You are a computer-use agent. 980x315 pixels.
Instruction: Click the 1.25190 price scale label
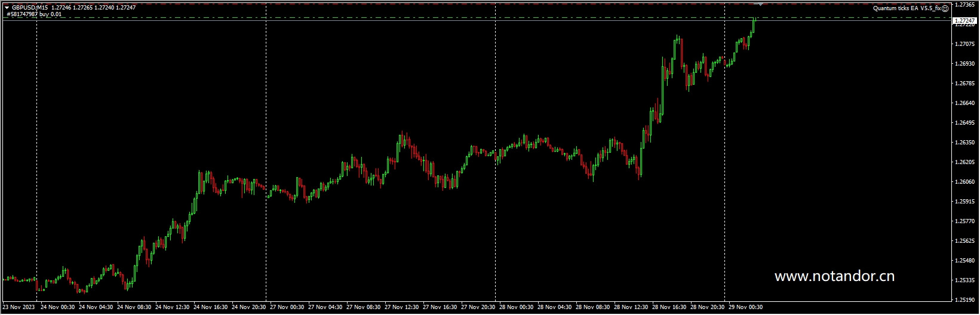click(x=964, y=300)
